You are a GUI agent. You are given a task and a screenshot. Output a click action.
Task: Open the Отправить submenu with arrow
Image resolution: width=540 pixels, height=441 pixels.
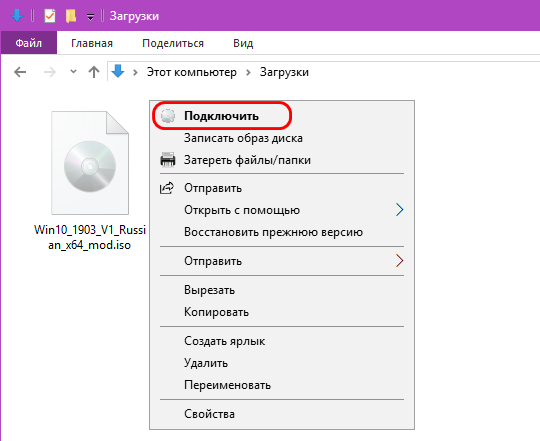282,261
